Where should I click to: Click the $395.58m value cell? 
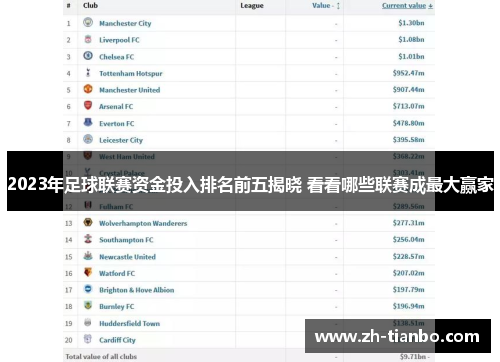(x=408, y=140)
